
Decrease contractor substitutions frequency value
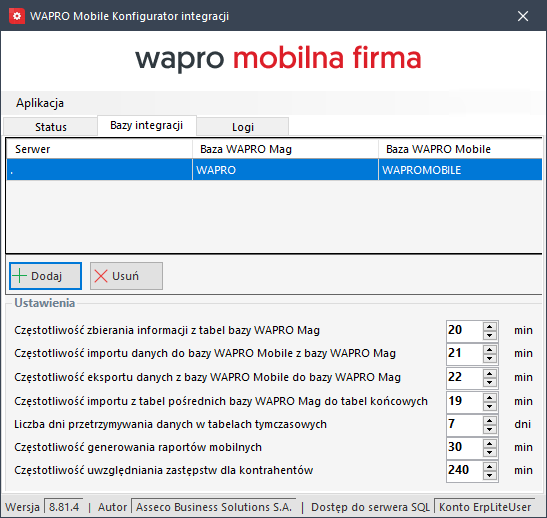coord(490,475)
